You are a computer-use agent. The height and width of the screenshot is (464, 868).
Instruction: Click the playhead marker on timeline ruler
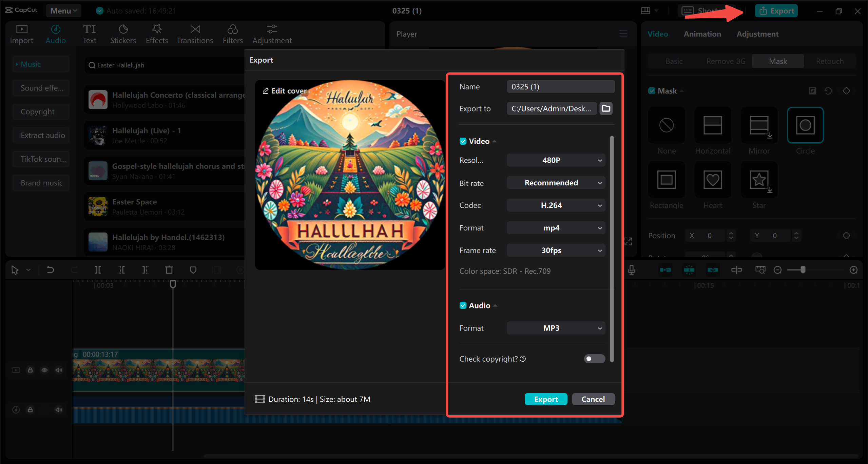(173, 284)
